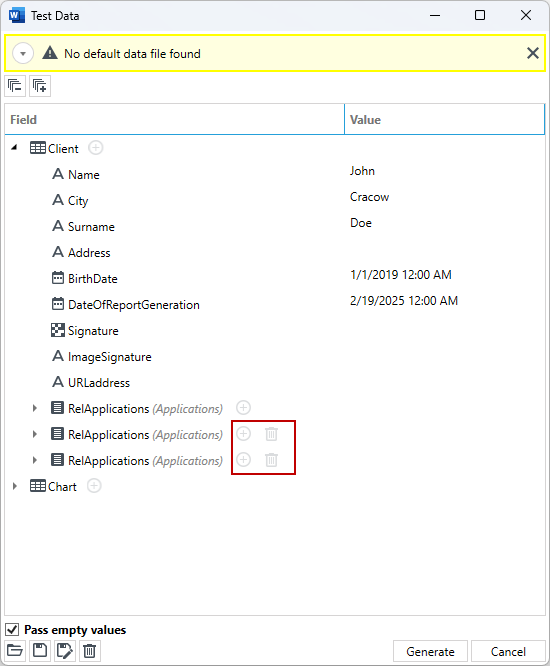
Task: Select the DateOfReportGeneration field label
Action: [134, 305]
